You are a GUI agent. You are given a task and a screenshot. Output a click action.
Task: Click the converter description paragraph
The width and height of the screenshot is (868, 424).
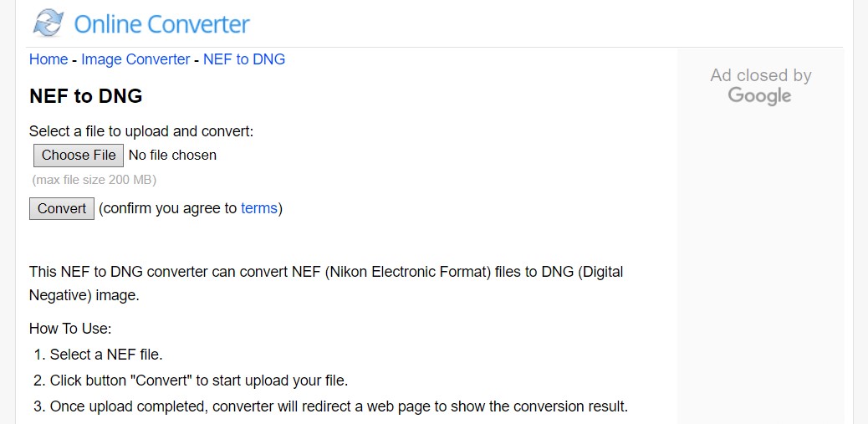(x=326, y=284)
